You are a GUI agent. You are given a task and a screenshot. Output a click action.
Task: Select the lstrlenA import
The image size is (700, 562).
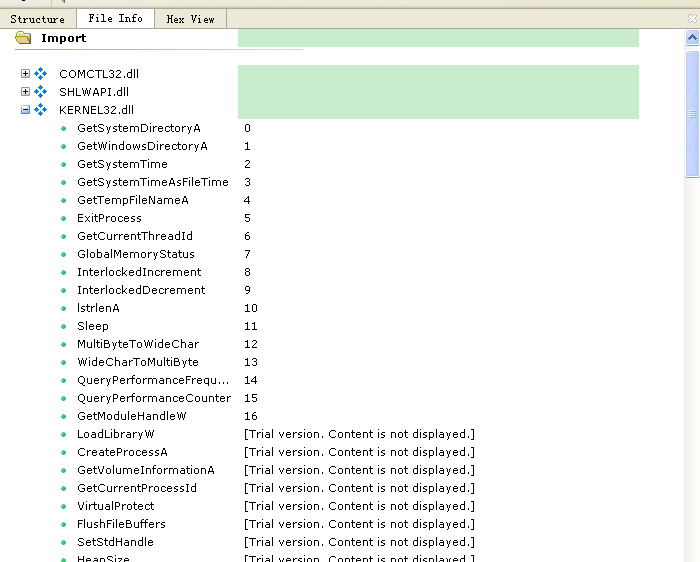click(x=98, y=308)
